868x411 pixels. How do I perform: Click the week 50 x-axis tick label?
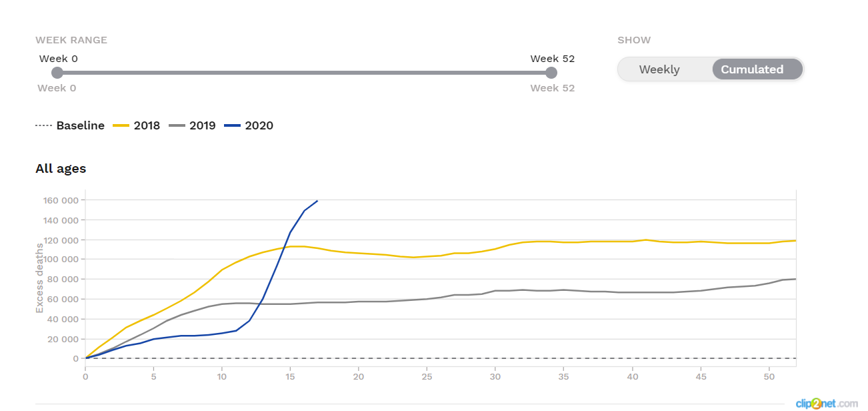coord(769,377)
